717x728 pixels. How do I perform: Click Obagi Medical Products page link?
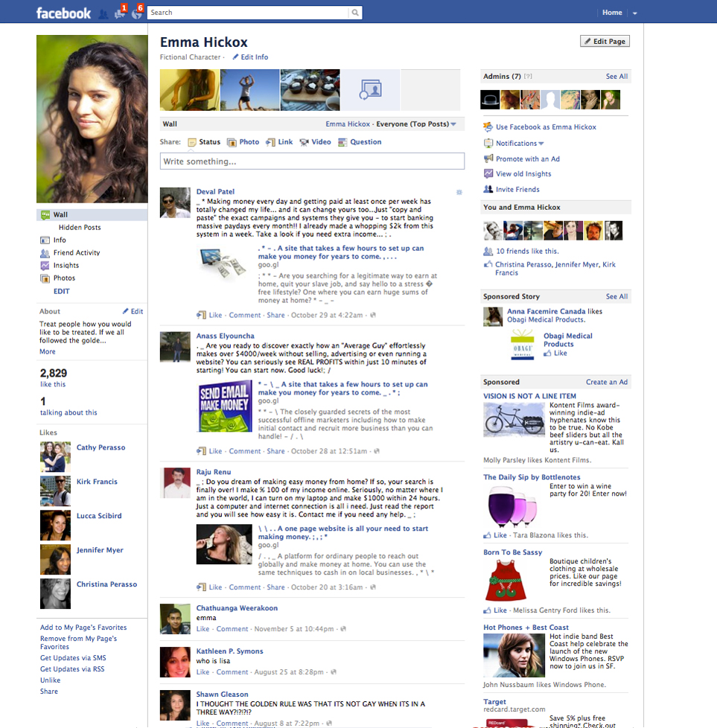pyautogui.click(x=567, y=340)
